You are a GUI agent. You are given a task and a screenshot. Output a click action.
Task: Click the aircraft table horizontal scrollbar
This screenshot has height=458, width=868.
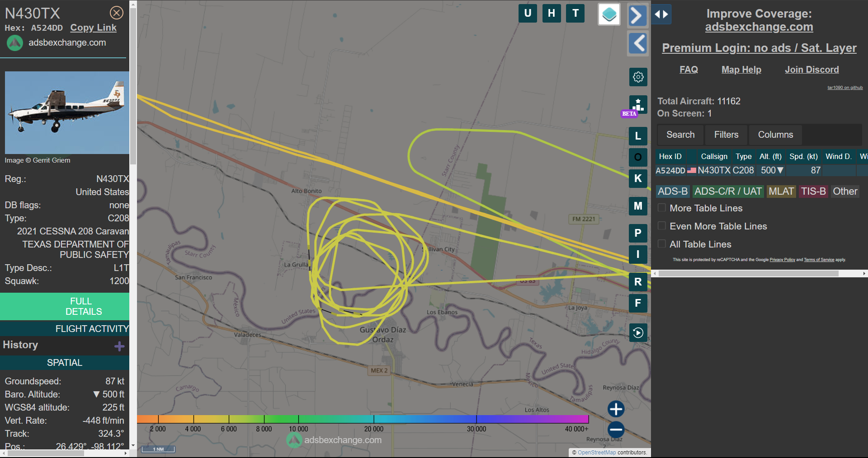(x=748, y=273)
